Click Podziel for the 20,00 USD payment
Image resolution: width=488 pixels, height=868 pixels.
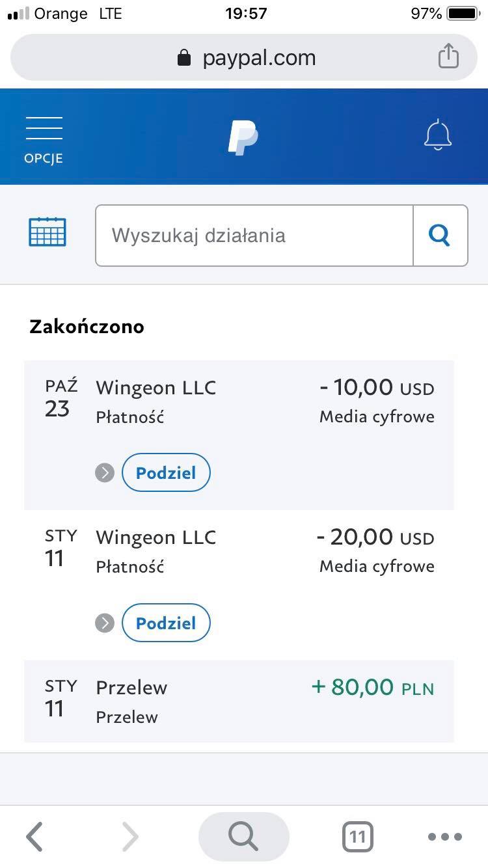166,623
